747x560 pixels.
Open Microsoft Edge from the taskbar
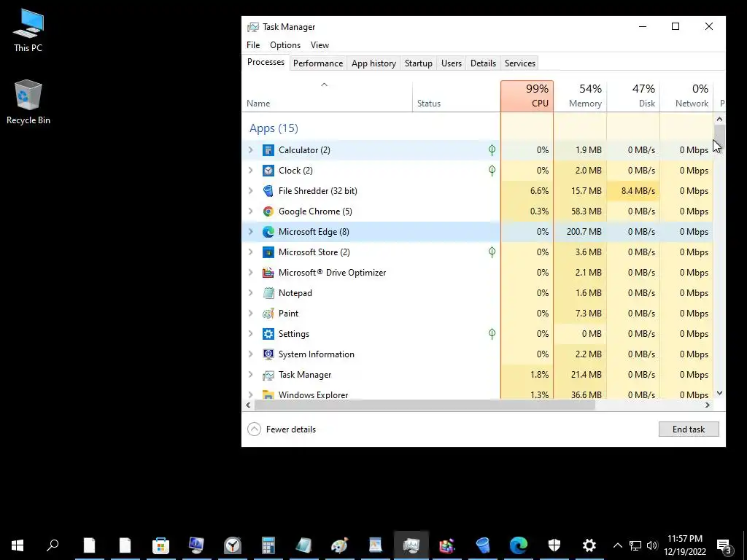519,545
